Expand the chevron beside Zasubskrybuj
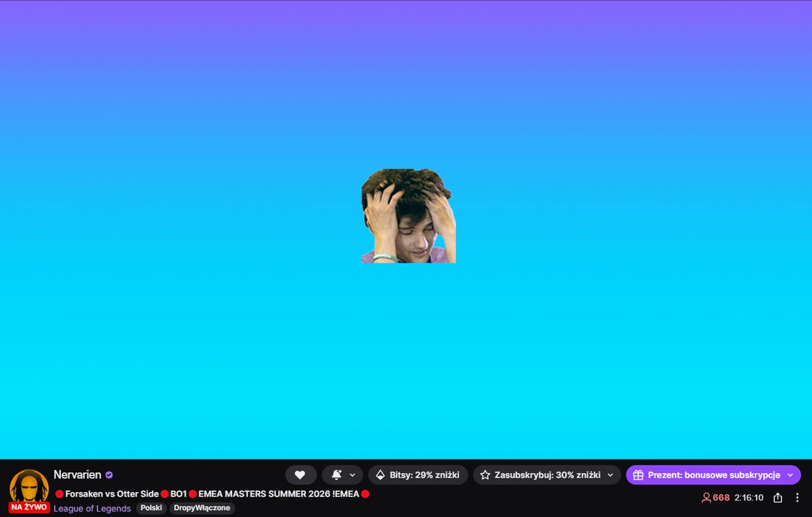This screenshot has width=812, height=517. click(610, 475)
